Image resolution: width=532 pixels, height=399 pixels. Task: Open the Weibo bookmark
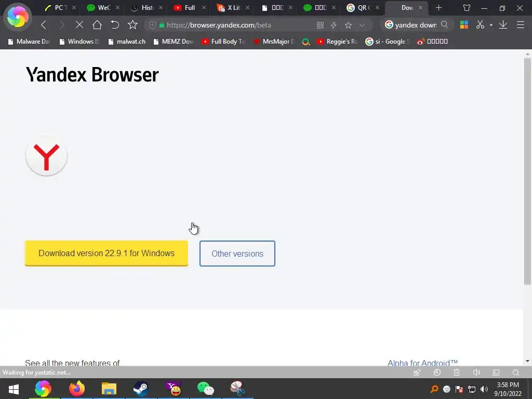point(433,42)
